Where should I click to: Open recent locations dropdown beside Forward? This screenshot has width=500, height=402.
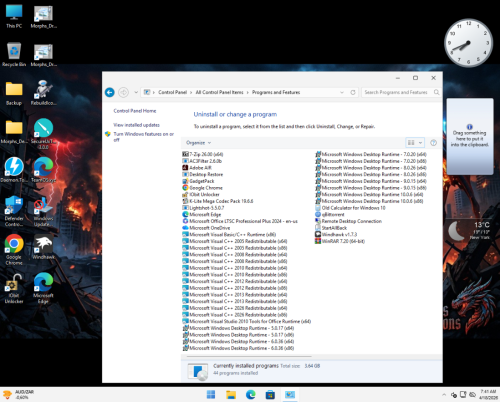click(x=136, y=92)
